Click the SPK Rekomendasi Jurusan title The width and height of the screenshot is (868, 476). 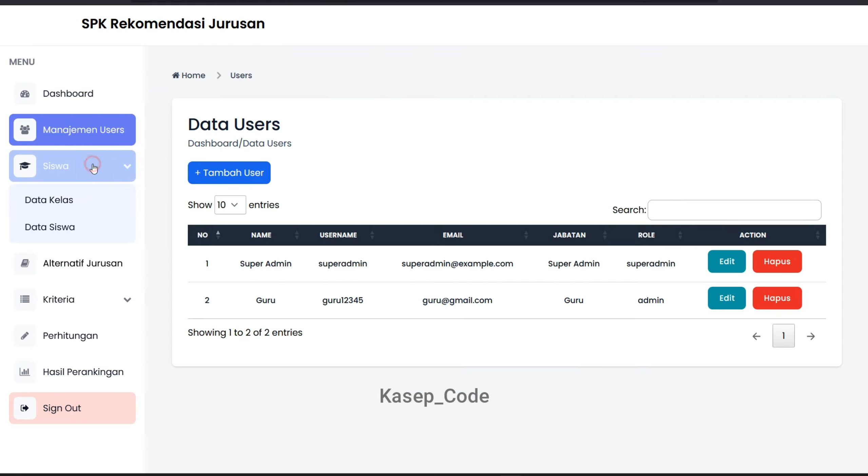pos(173,24)
